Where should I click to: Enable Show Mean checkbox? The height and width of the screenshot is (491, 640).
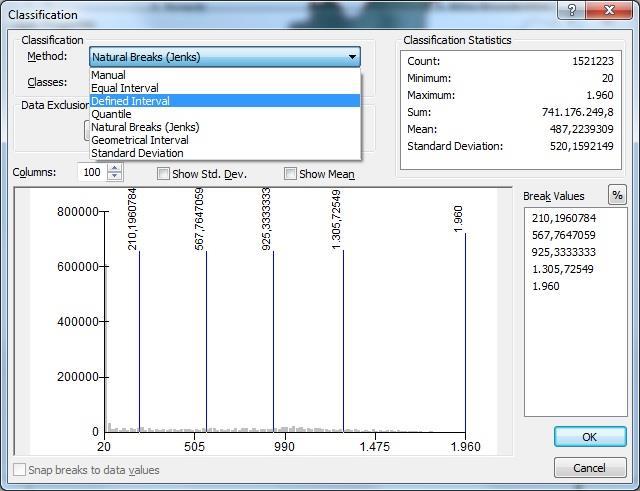pyautogui.click(x=290, y=174)
